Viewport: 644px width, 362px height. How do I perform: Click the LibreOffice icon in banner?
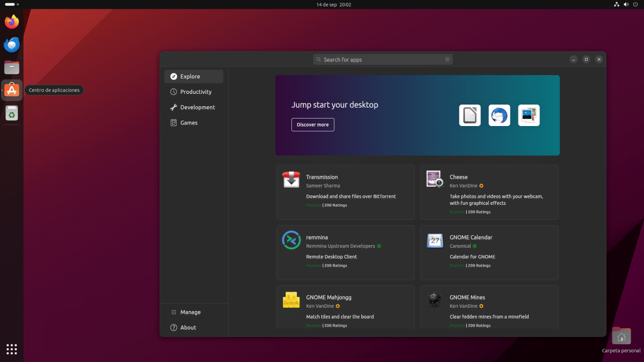point(470,115)
